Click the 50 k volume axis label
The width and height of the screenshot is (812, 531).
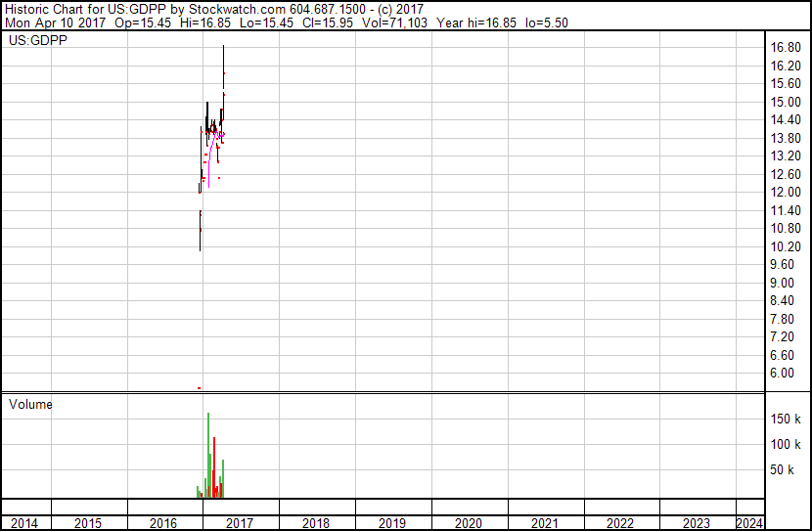pos(782,469)
